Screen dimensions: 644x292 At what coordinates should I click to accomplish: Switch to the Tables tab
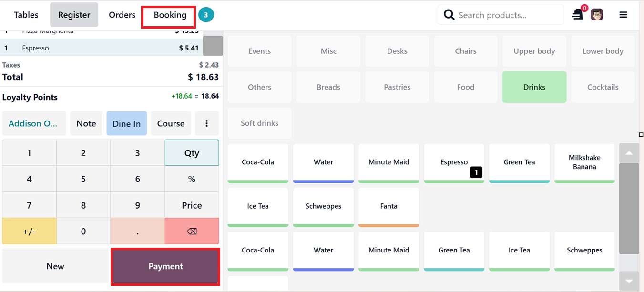[x=26, y=15]
